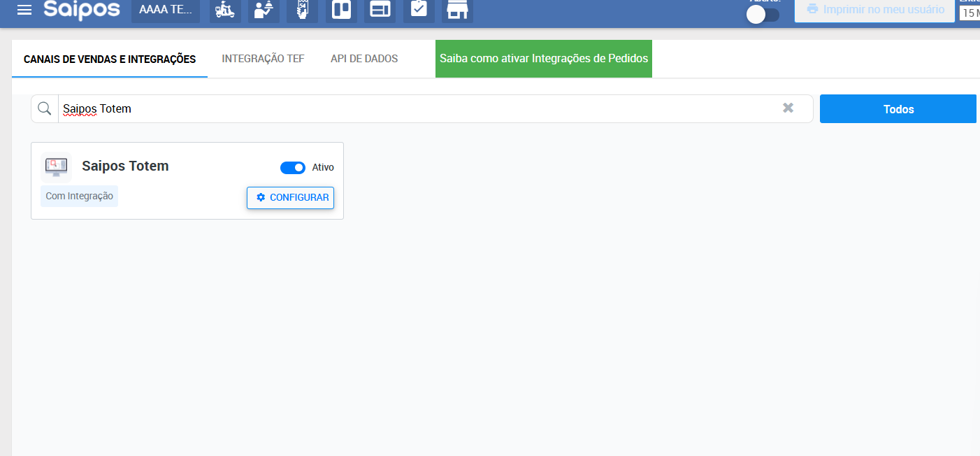Click the Saipos Totem card title
Viewport: 980px width, 456px height.
125,166
